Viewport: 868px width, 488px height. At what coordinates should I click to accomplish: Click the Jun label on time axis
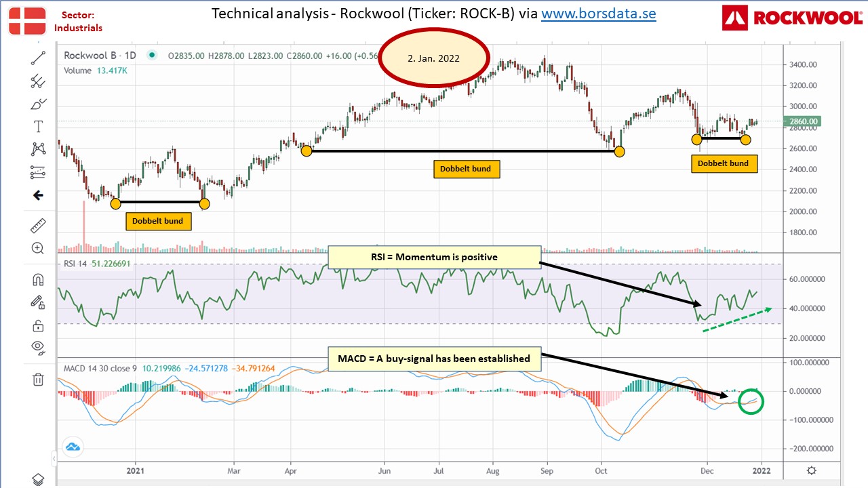pyautogui.click(x=384, y=470)
